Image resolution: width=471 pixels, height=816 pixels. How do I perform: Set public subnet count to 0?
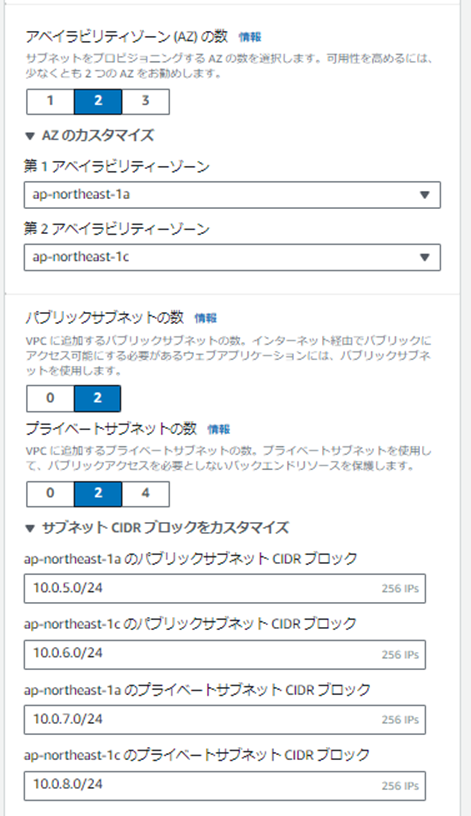pos(50,398)
